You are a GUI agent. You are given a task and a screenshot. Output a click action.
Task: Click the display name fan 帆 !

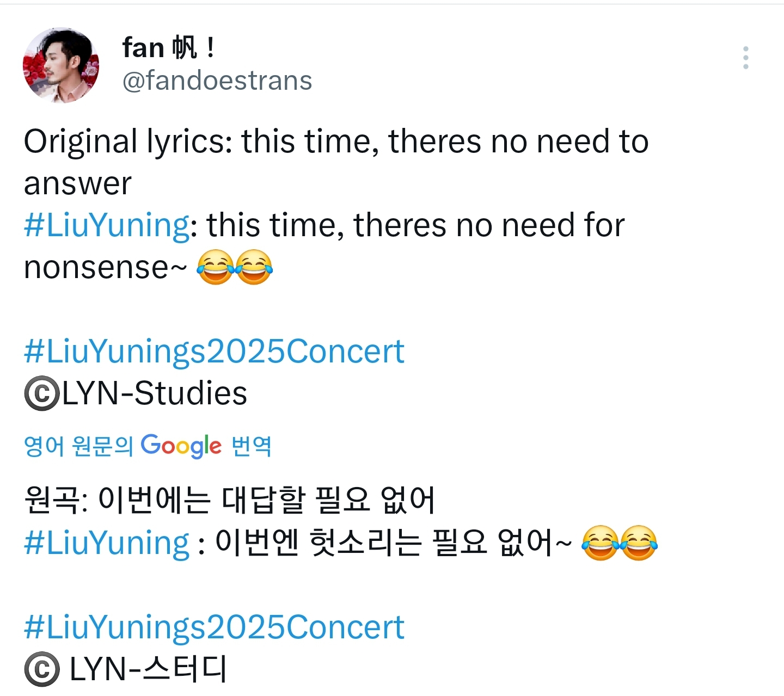click(x=168, y=48)
